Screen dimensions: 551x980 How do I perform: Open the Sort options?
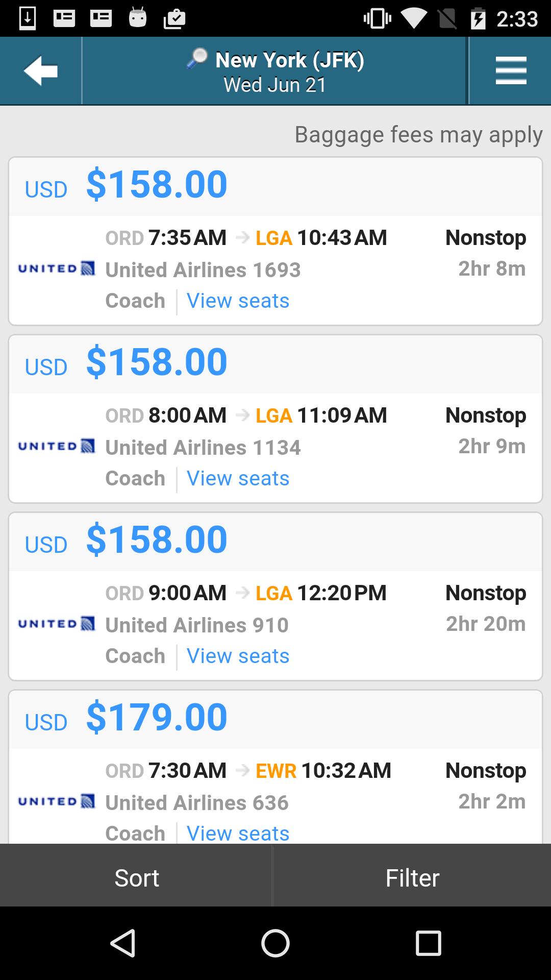click(136, 877)
